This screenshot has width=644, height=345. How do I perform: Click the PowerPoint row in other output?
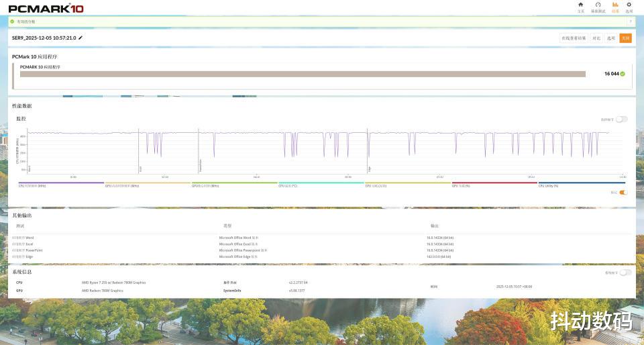point(321,250)
